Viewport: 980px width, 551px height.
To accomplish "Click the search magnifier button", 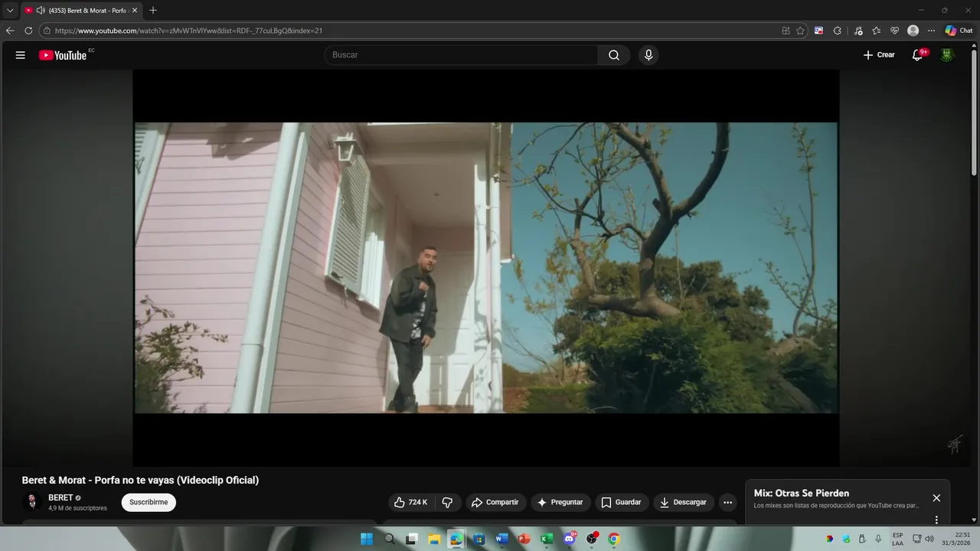I will click(614, 55).
